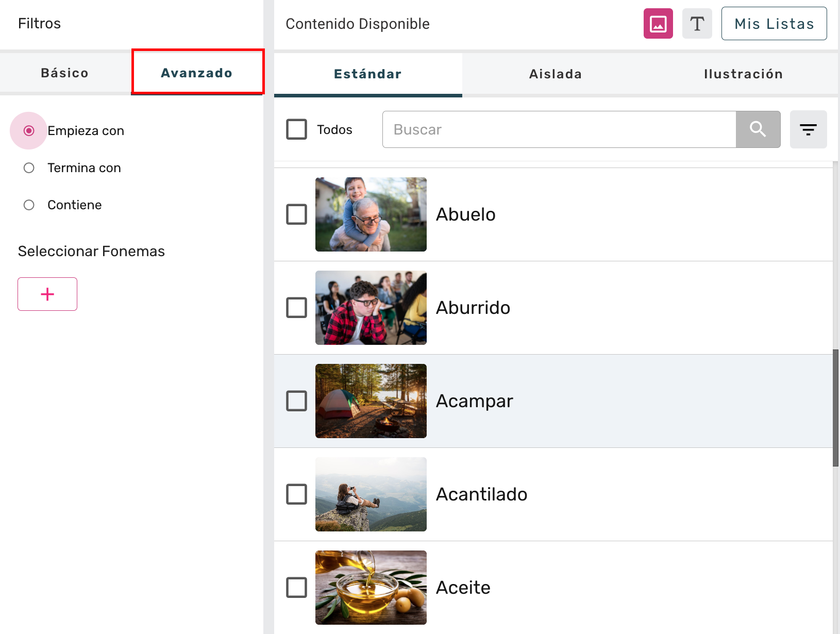Click the Aburrido thumbnail image
The width and height of the screenshot is (840, 634).
point(371,308)
